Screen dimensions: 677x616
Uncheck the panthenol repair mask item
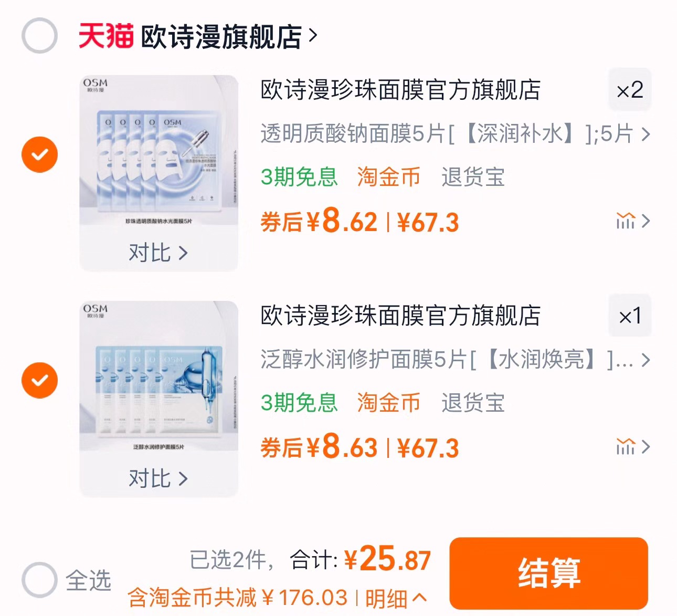point(39,380)
